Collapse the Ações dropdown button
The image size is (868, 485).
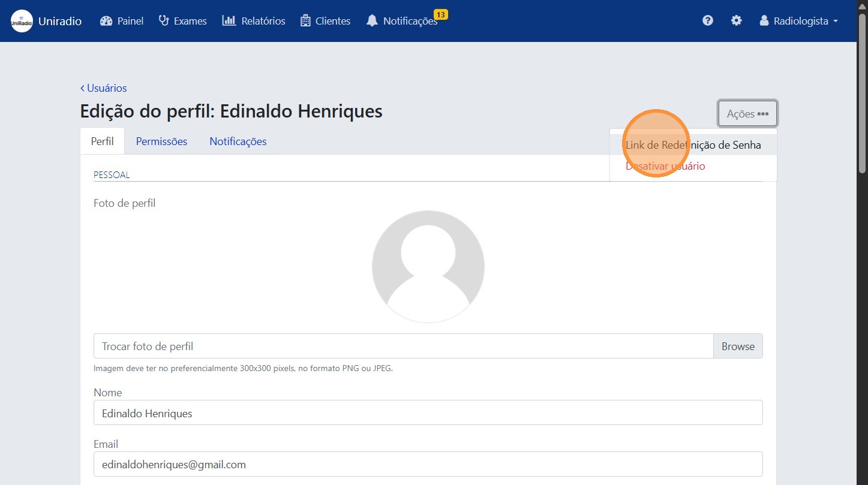pyautogui.click(x=747, y=113)
